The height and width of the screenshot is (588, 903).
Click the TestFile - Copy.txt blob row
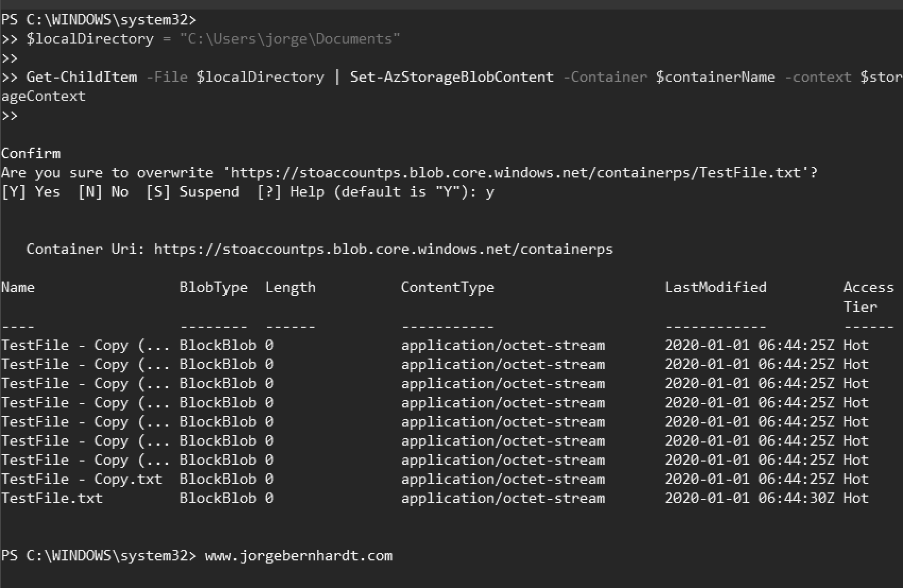(435, 479)
